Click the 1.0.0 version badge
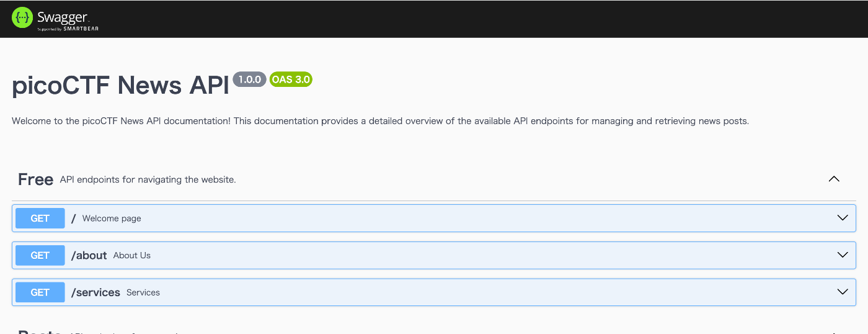Screen dimensions: 868x334 (250, 79)
